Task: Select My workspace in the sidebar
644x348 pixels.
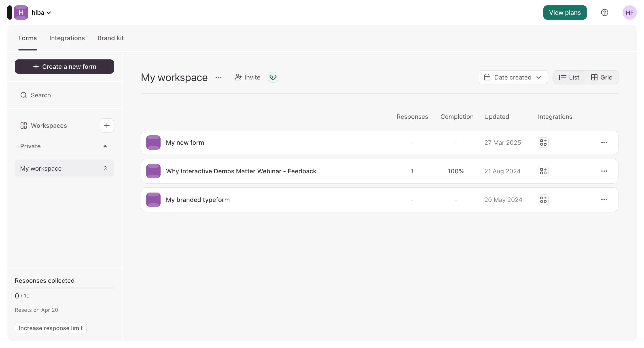Action: pos(64,168)
